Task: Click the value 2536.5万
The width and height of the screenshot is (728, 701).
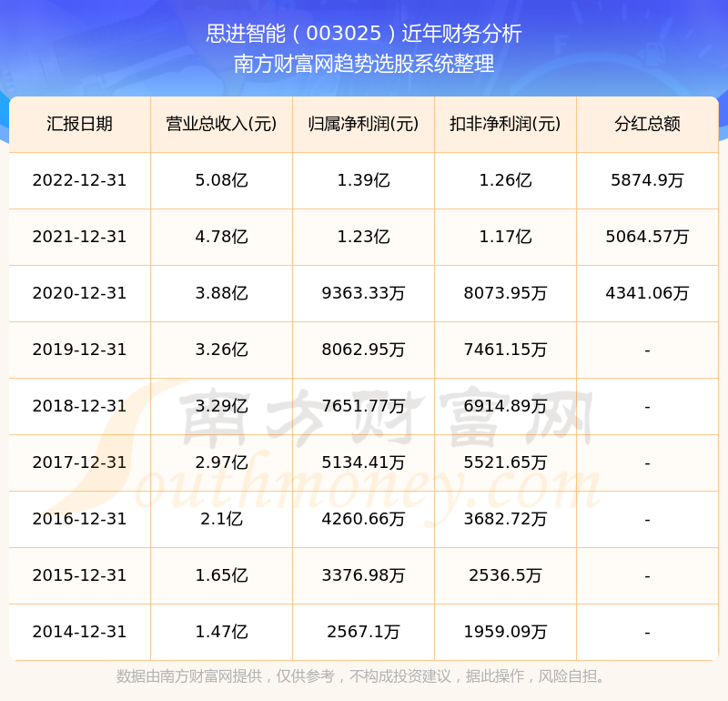Action: [505, 575]
